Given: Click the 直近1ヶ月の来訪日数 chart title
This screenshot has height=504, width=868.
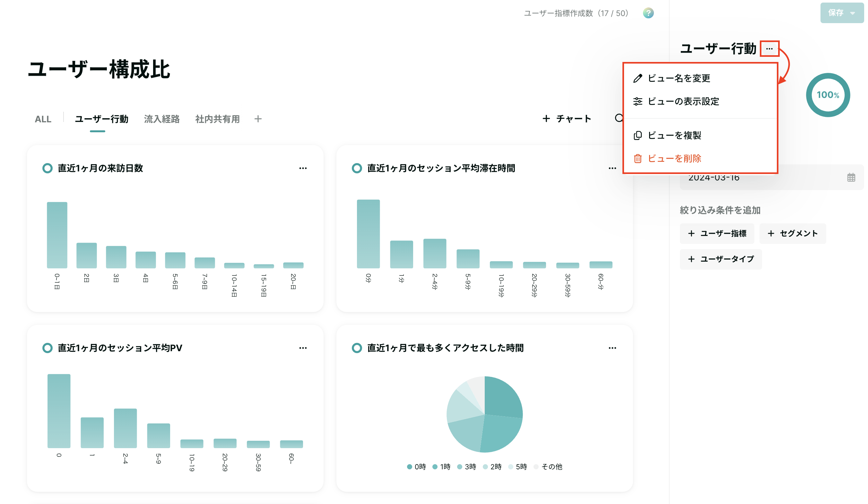Looking at the screenshot, I should click(100, 168).
